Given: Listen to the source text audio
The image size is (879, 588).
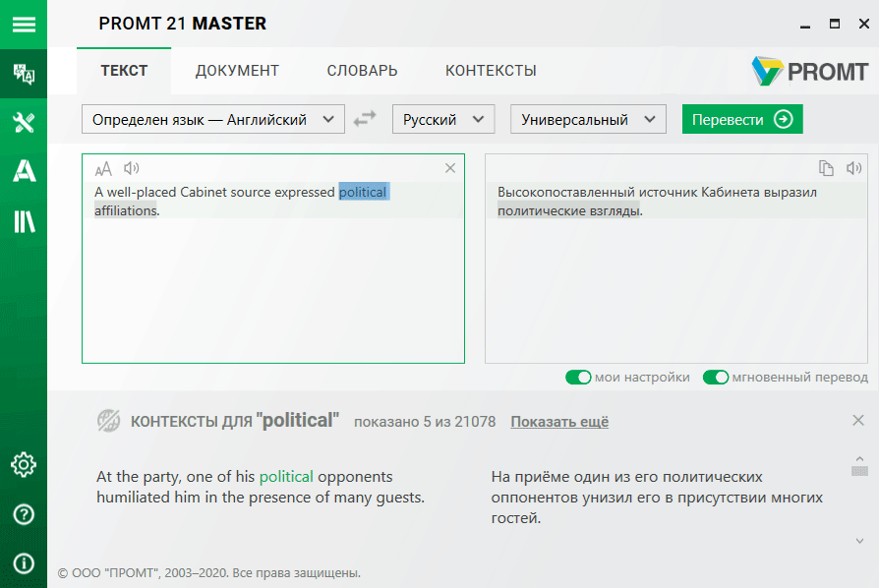Looking at the screenshot, I should pyautogui.click(x=132, y=167).
